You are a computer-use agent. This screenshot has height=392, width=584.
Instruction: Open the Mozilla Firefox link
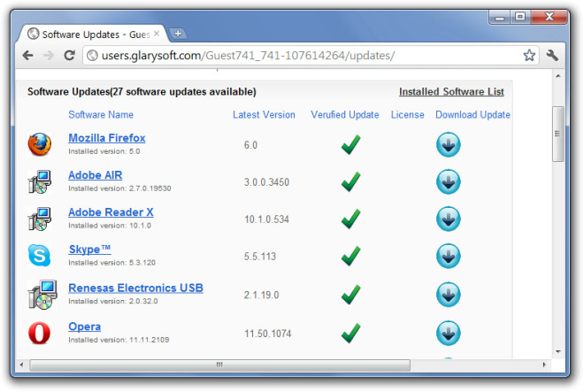[106, 138]
